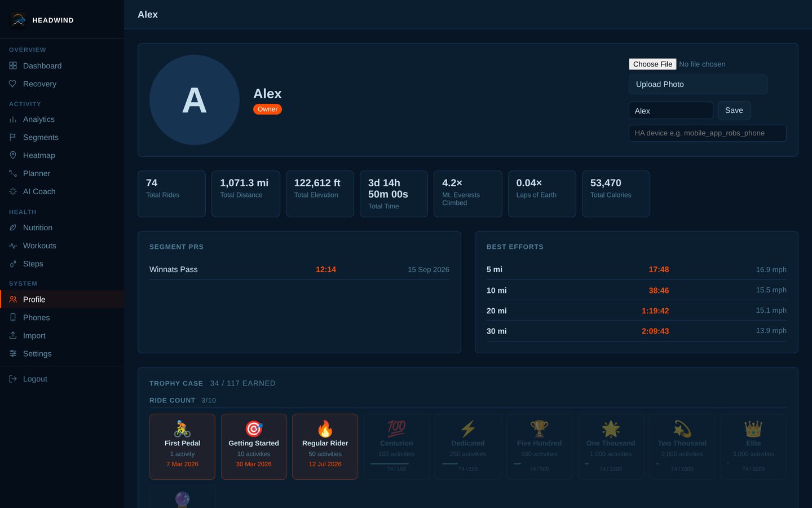Click the Recovery heart icon
The width and height of the screenshot is (812, 508).
click(13, 84)
